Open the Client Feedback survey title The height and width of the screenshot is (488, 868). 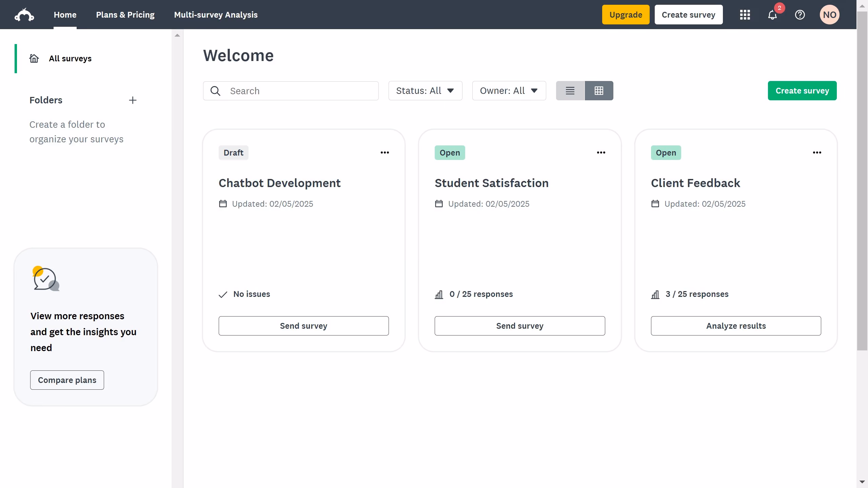pos(695,183)
